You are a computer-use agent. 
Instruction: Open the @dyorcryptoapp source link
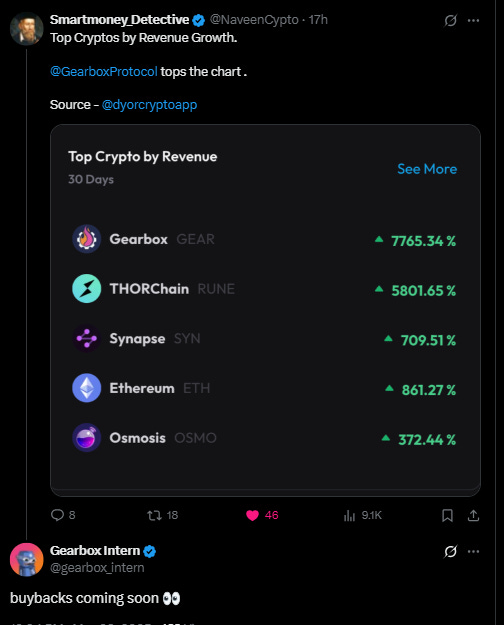click(x=150, y=105)
